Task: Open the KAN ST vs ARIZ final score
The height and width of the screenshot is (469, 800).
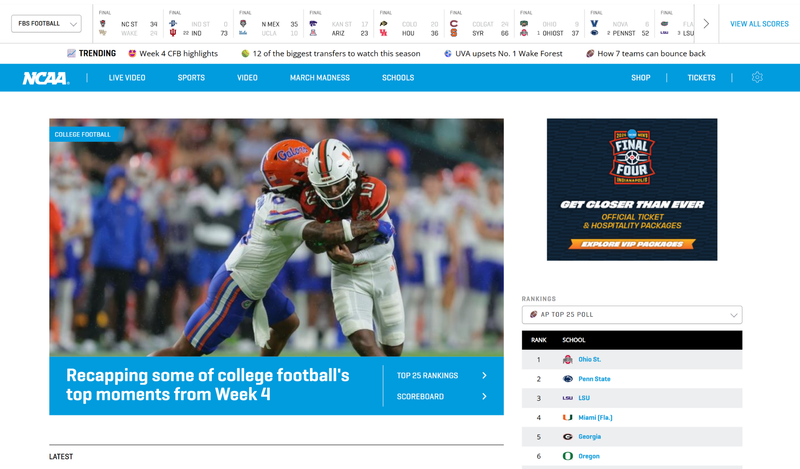Action: point(338,24)
